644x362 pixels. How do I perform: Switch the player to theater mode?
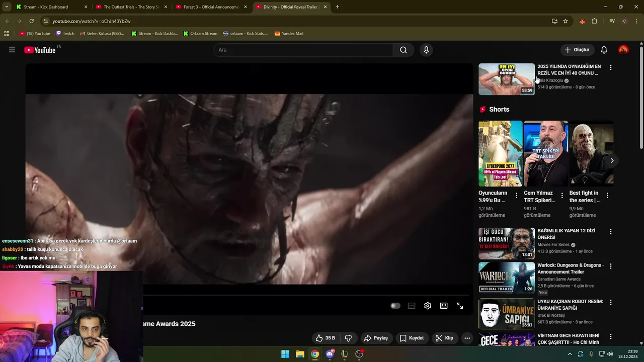(x=444, y=306)
